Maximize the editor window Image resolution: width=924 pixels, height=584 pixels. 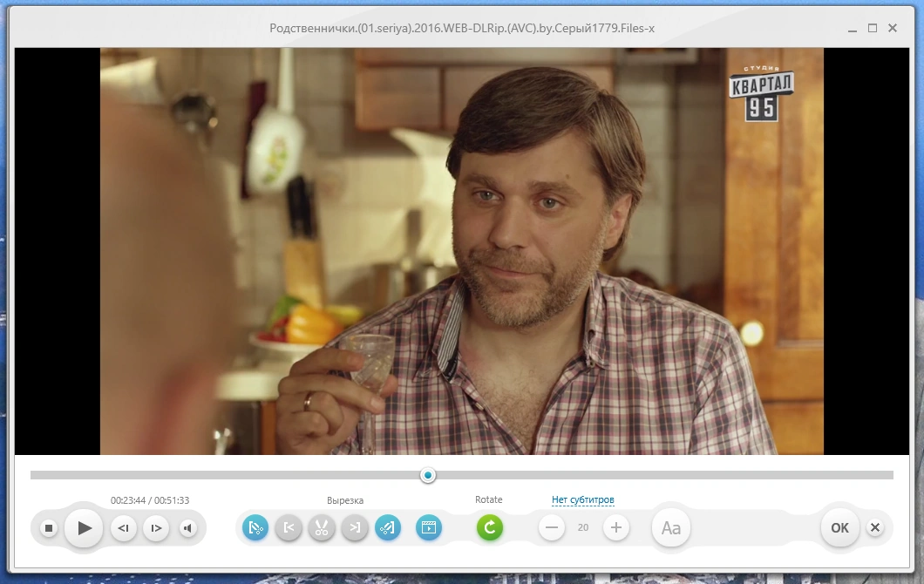tap(873, 28)
